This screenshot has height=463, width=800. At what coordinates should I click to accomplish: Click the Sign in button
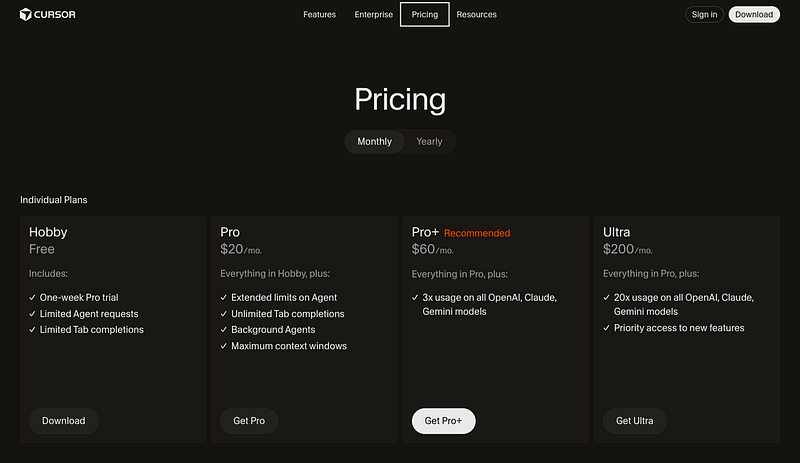pos(704,15)
